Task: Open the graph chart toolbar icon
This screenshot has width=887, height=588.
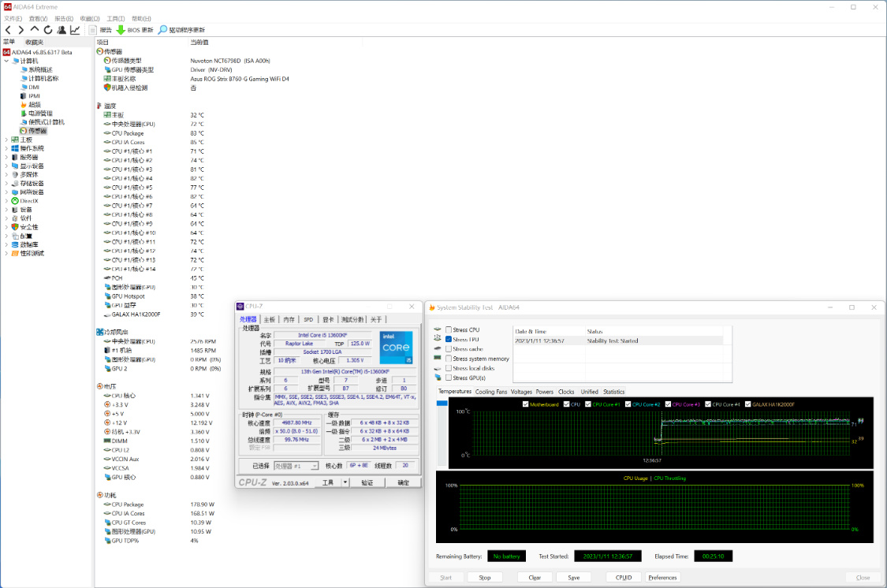Action: pyautogui.click(x=75, y=30)
